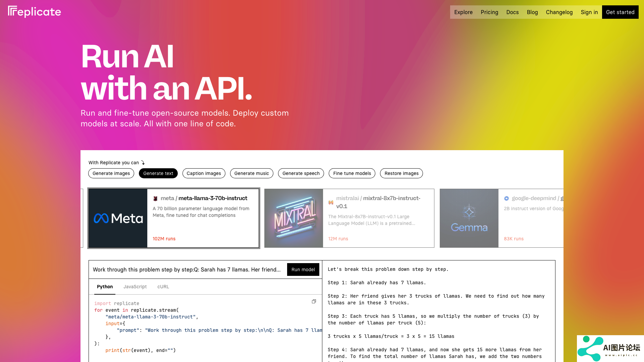
Task: Click the 102M runs text
Action: (164, 239)
